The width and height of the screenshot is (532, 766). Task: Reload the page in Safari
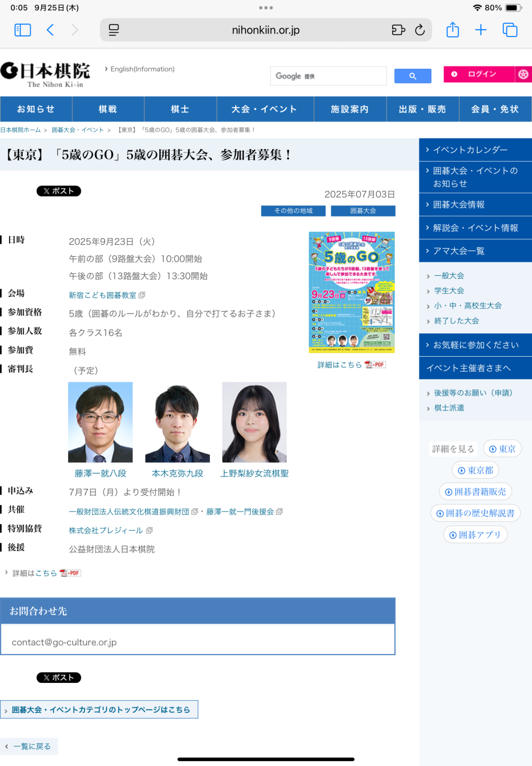(419, 30)
